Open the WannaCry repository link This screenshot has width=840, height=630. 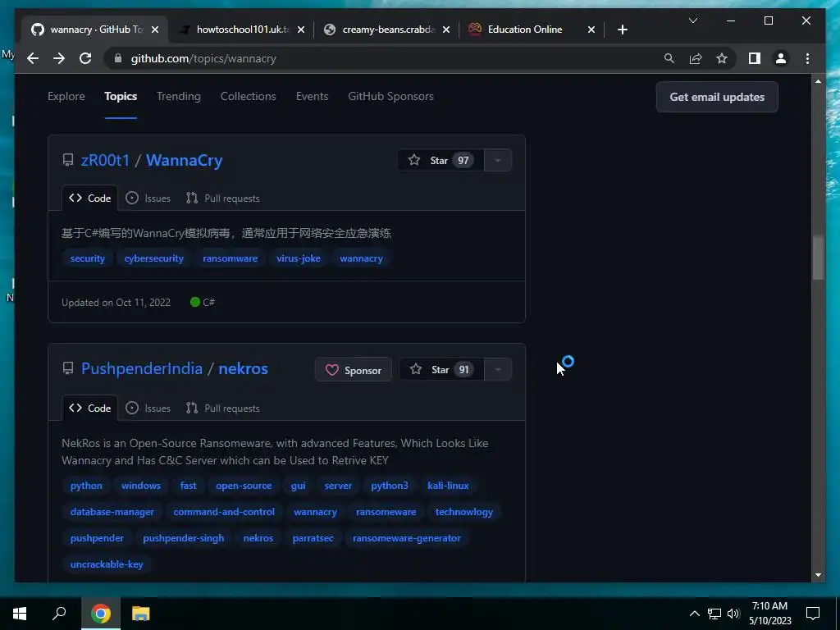click(185, 160)
